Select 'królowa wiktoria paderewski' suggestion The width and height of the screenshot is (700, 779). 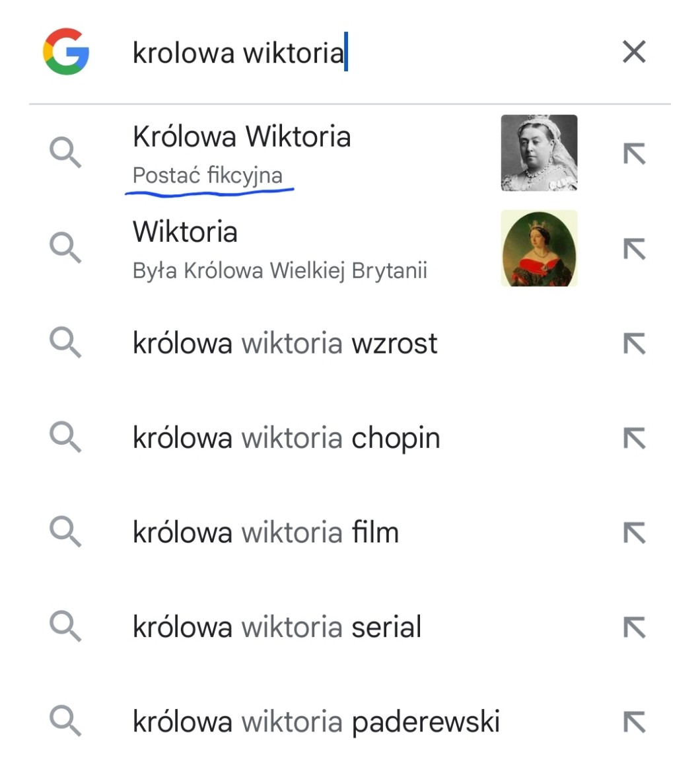350,722
